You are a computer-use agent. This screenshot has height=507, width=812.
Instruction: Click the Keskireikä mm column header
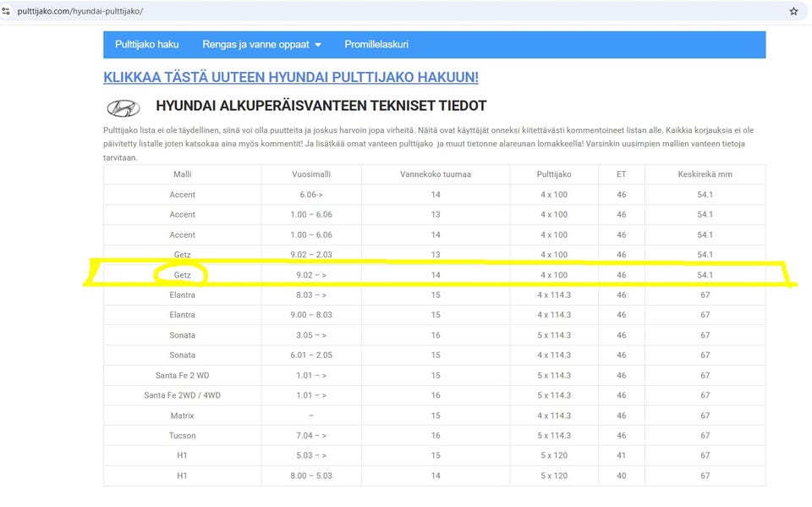pos(705,174)
